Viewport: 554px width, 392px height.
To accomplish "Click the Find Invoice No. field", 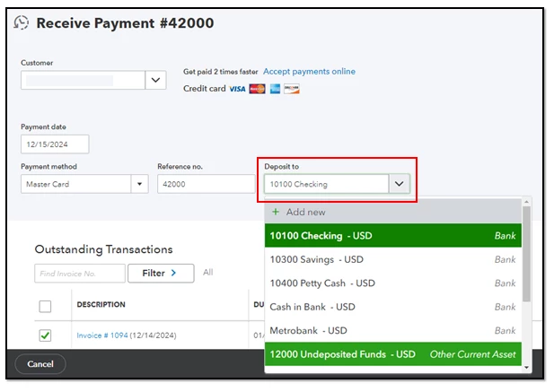I will pos(80,274).
